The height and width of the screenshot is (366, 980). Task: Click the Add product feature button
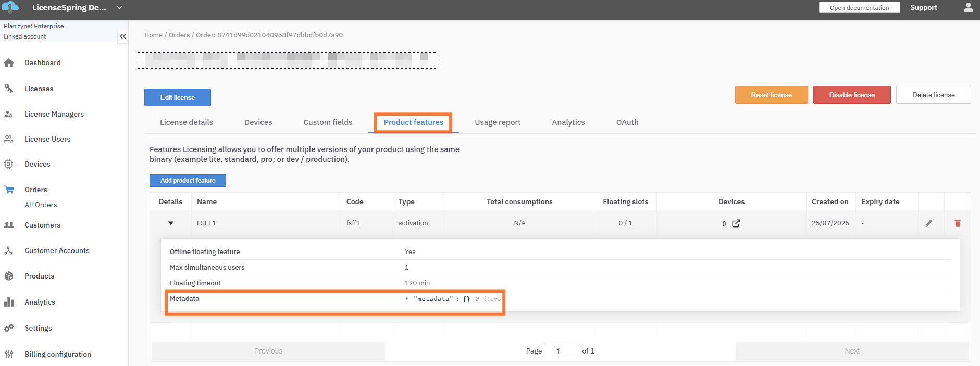[188, 181]
